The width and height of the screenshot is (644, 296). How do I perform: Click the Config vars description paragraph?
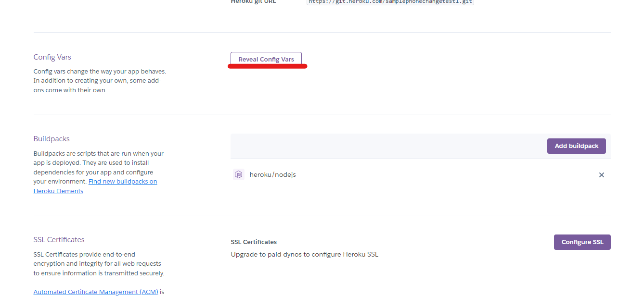(100, 81)
